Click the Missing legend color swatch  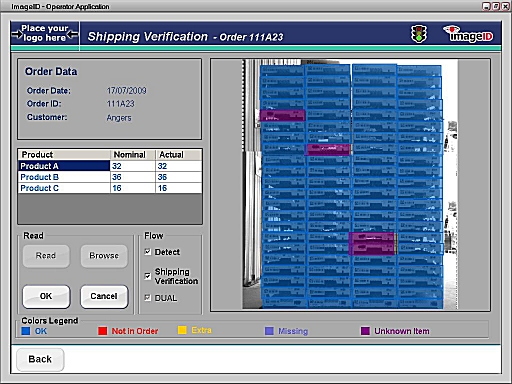pyautogui.click(x=269, y=331)
